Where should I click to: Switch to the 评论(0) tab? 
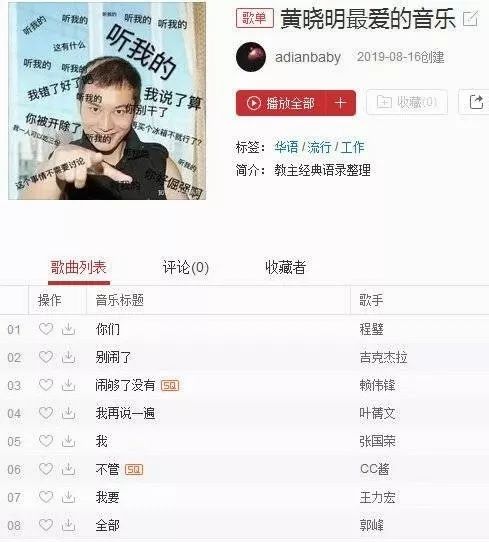pos(186,267)
